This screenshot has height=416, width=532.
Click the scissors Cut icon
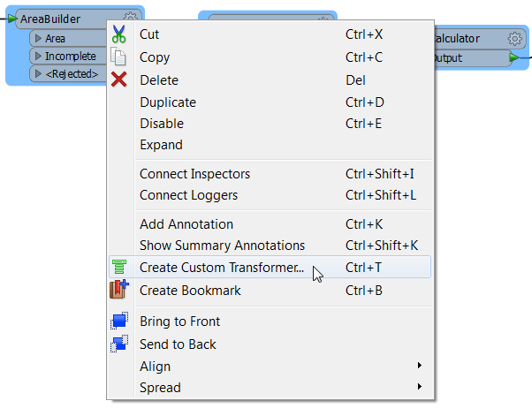pos(118,34)
